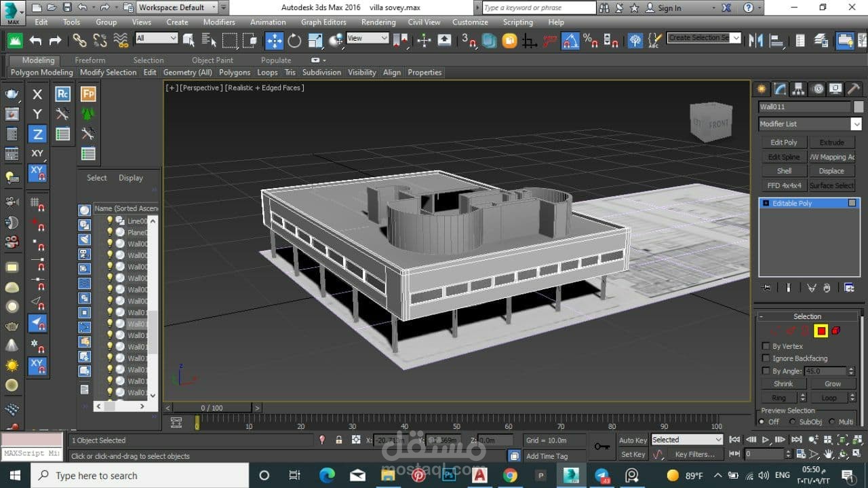
Task: Toggle the Angle Snap tool
Action: coord(570,40)
